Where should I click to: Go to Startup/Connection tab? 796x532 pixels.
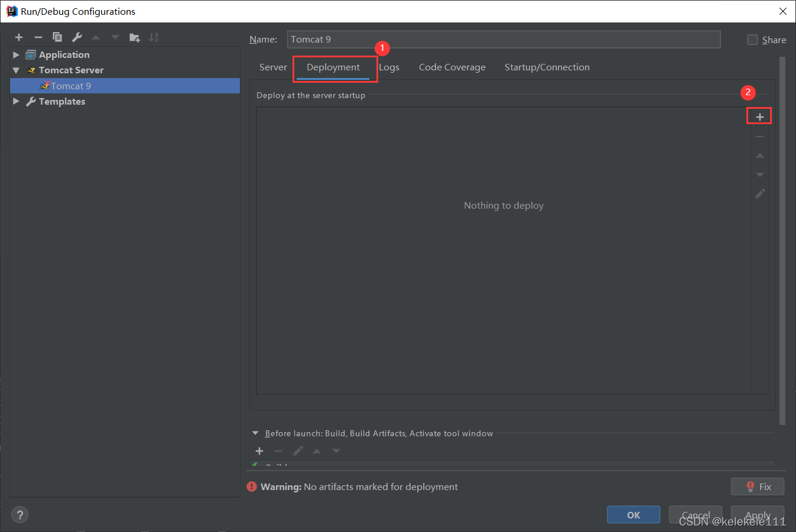click(547, 67)
